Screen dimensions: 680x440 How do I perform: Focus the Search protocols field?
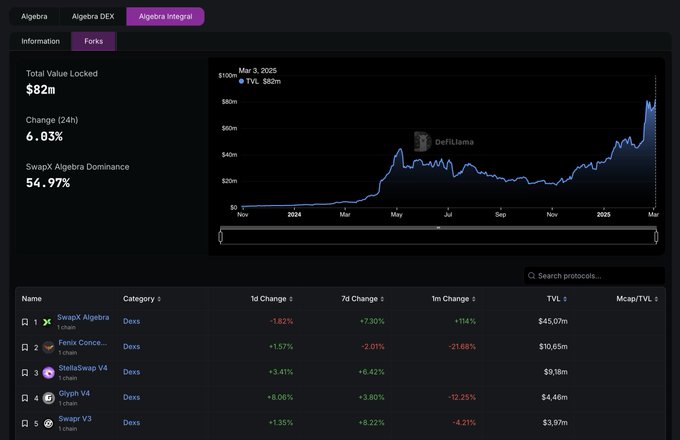[594, 276]
